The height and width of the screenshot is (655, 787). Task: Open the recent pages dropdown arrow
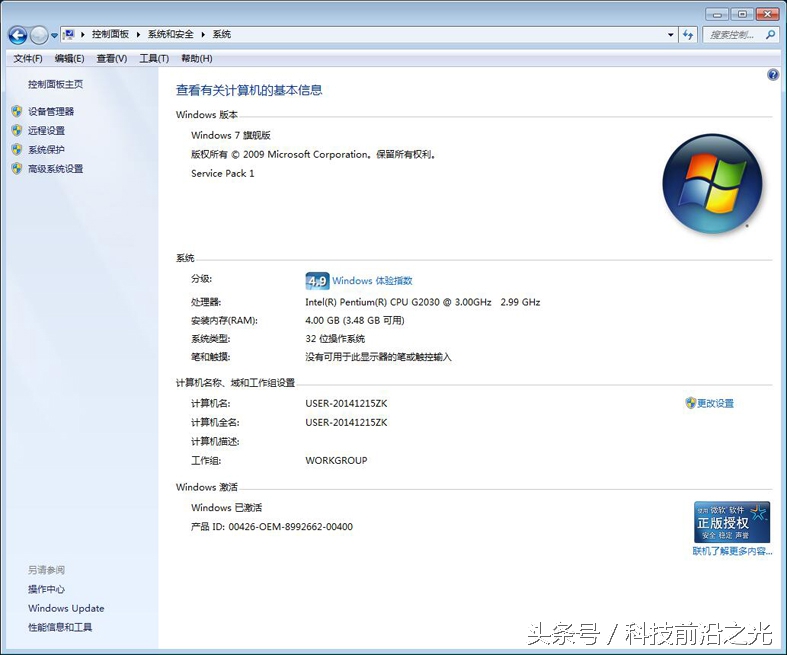point(54,35)
